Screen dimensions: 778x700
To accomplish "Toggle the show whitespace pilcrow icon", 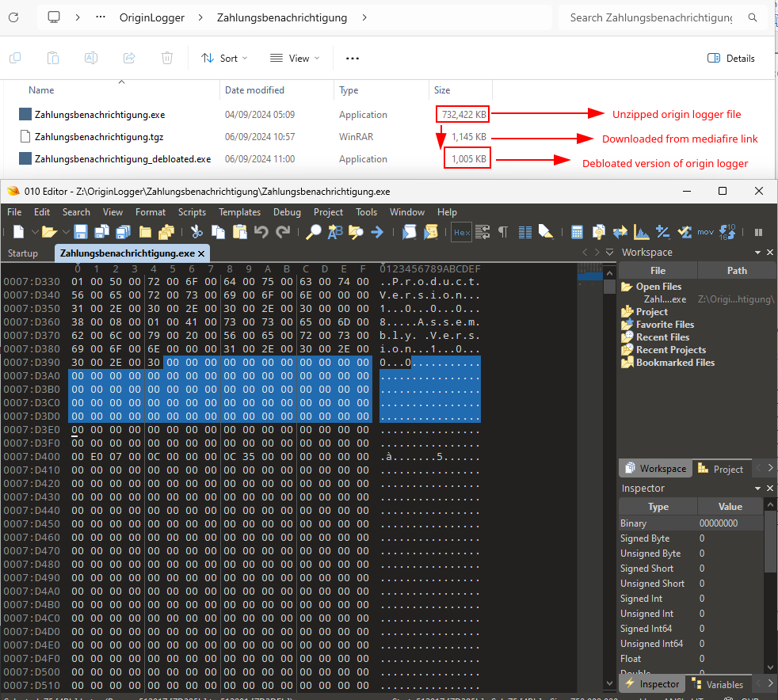I will click(503, 231).
